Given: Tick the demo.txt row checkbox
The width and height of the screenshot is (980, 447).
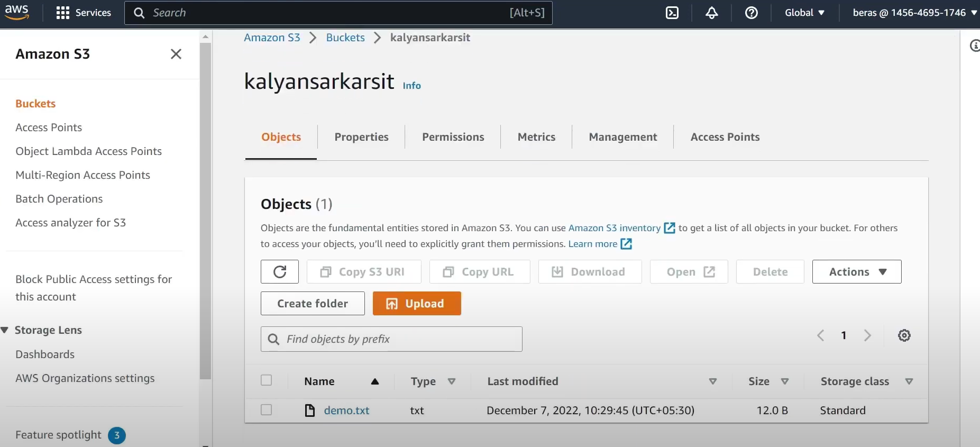Looking at the screenshot, I should 267,410.
